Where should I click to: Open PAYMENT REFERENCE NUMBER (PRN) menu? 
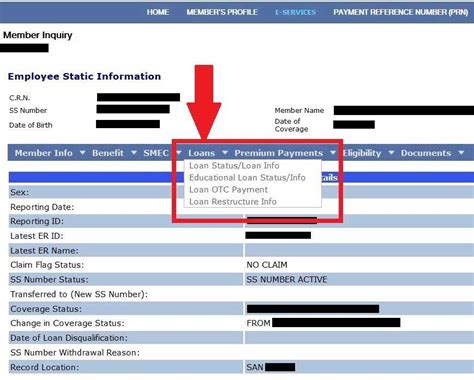point(401,12)
